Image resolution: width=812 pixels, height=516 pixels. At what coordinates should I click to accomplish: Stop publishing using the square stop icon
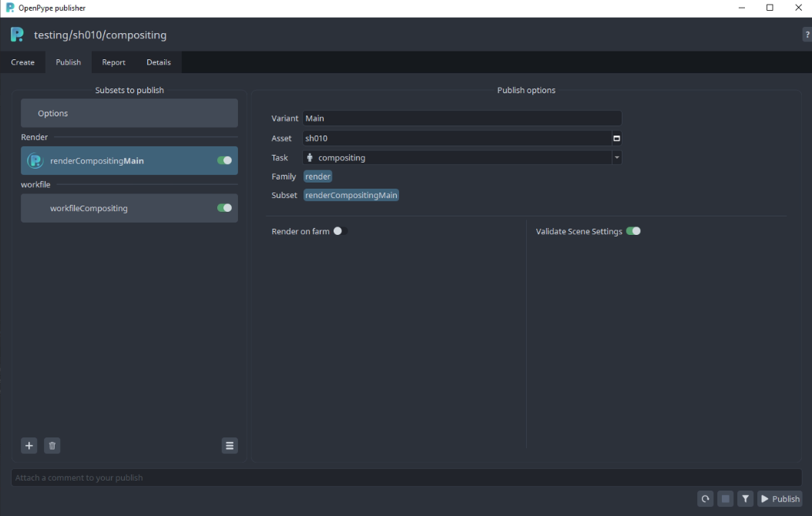[725, 498]
